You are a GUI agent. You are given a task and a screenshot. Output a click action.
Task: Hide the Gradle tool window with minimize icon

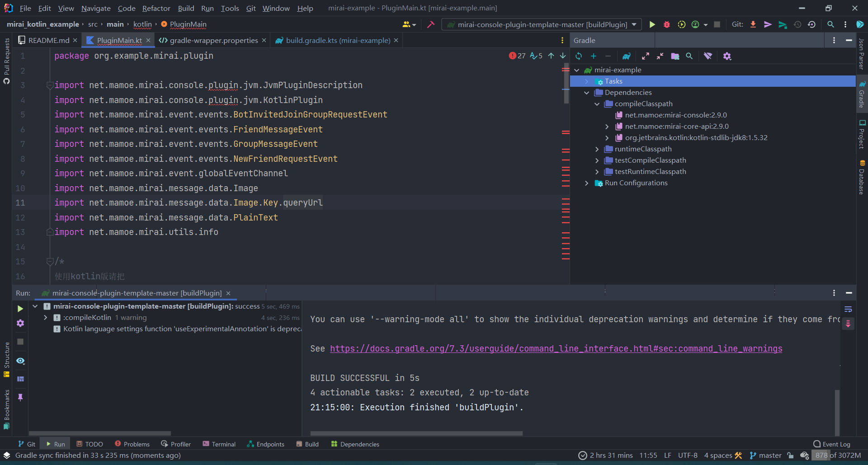point(849,40)
